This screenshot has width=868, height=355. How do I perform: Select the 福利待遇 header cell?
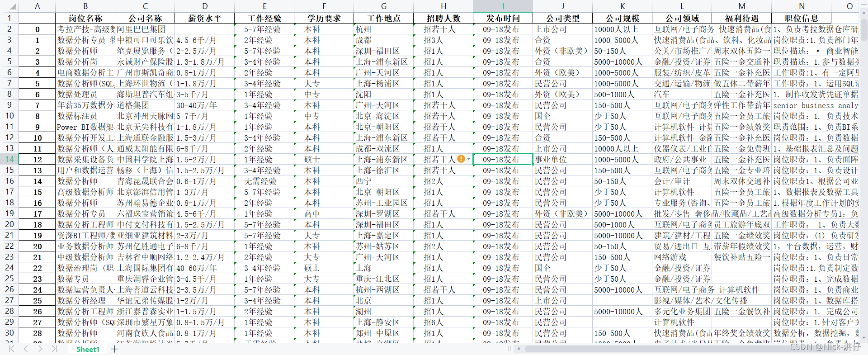742,18
